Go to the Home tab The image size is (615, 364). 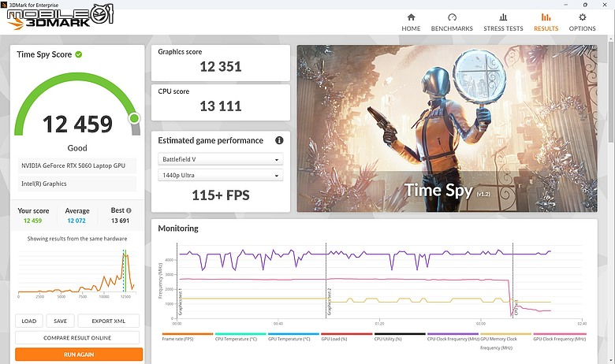tap(411, 22)
